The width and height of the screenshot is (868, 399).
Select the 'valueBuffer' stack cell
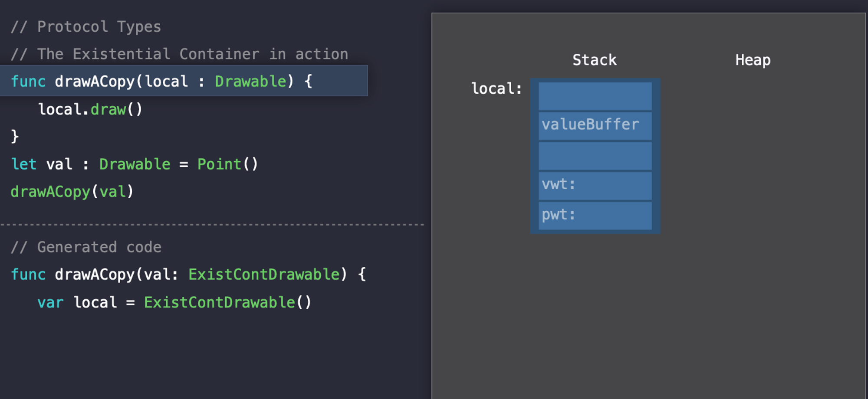(595, 126)
